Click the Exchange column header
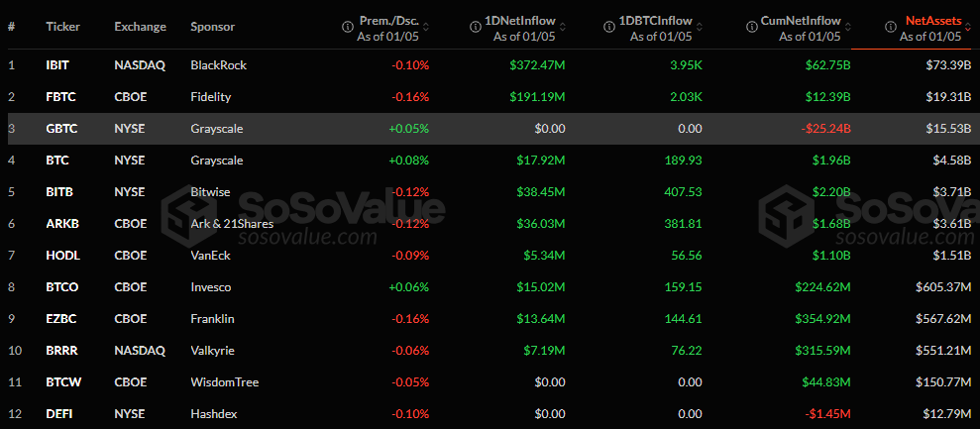This screenshot has width=980, height=429. (x=140, y=27)
